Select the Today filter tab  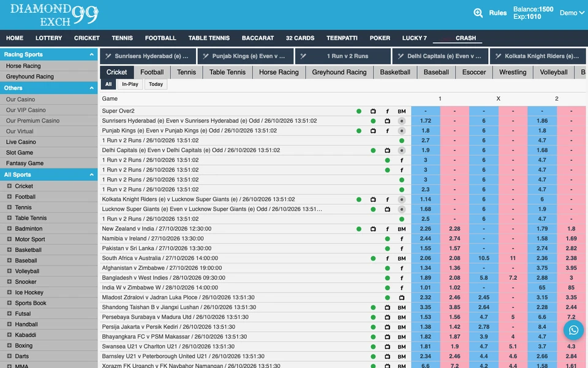pos(156,84)
